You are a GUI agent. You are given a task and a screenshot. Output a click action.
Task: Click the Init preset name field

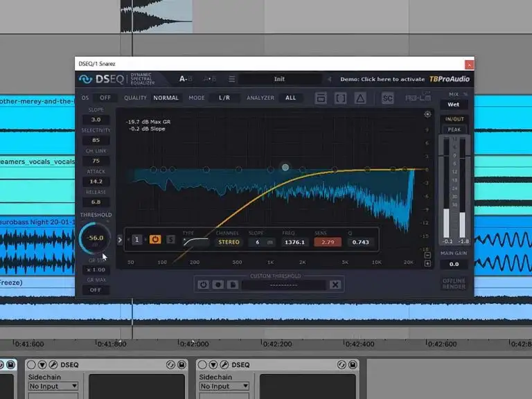pos(280,79)
